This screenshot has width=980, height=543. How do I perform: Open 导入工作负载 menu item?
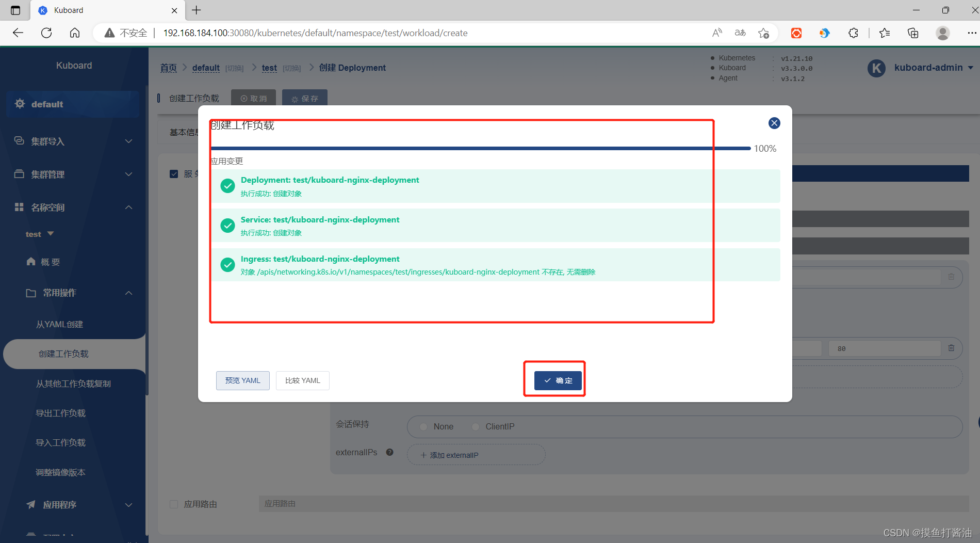click(60, 442)
